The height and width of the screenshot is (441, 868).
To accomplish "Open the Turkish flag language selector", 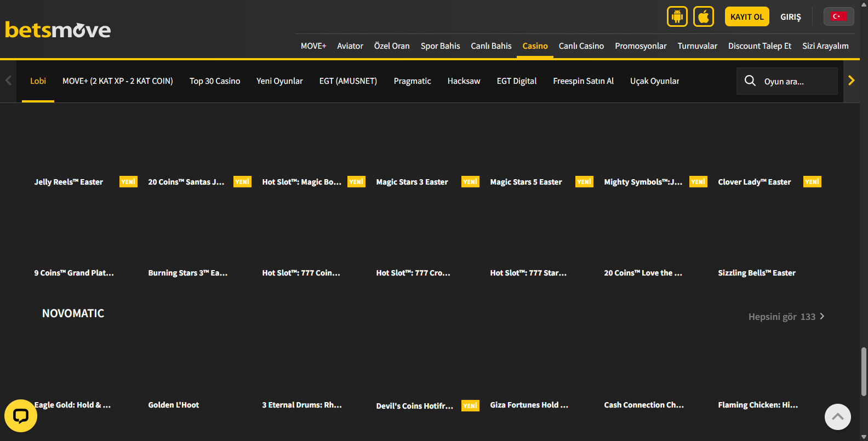I will point(838,16).
